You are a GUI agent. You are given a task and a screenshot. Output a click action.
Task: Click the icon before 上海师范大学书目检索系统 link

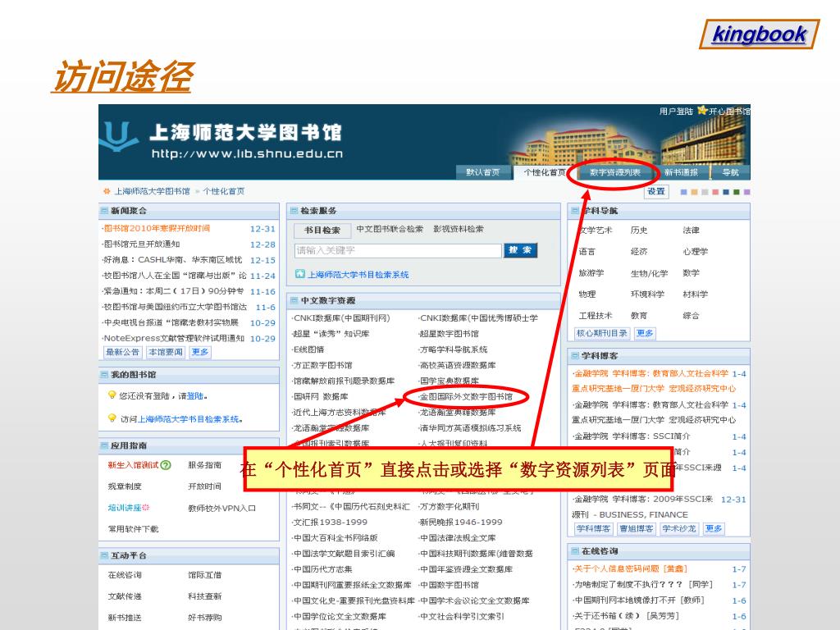(300, 274)
